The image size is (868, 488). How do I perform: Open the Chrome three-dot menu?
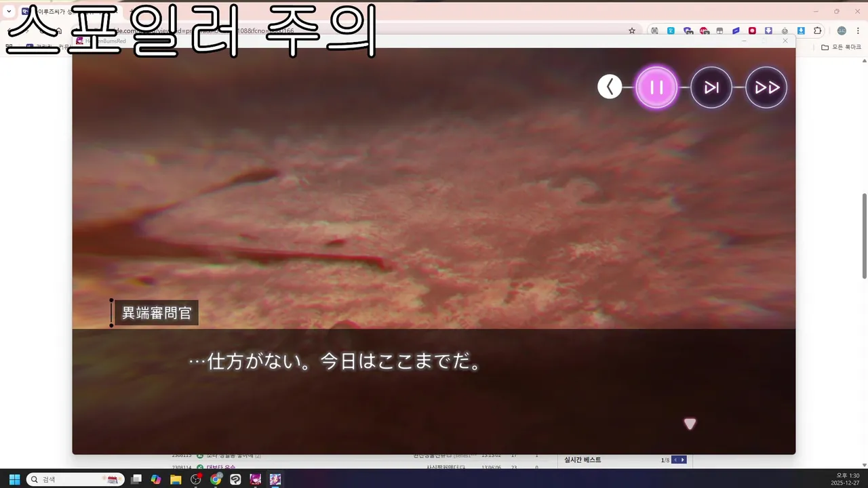[858, 30]
